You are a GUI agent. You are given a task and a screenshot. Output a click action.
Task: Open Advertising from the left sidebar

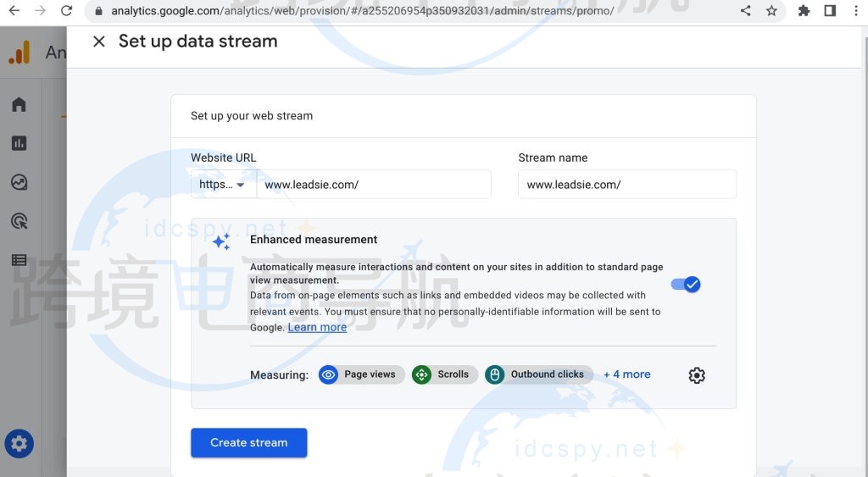tap(19, 221)
